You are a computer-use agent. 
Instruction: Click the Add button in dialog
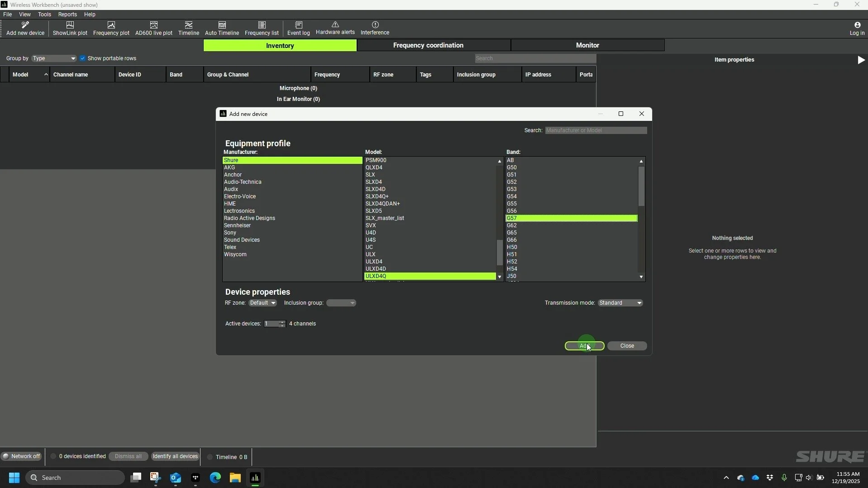point(584,346)
